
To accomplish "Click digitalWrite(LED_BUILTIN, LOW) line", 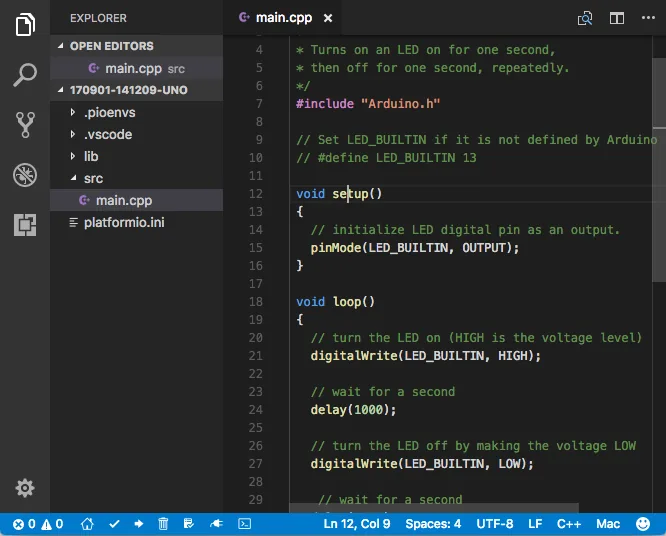I will point(422,464).
